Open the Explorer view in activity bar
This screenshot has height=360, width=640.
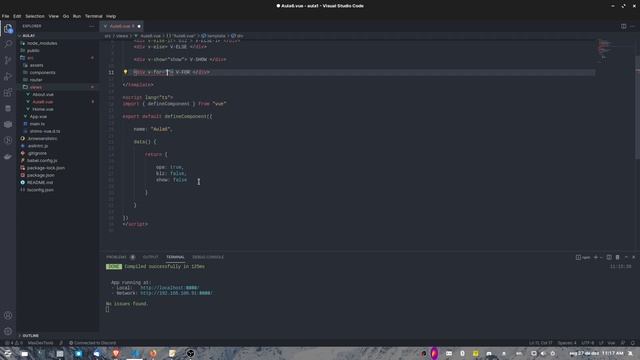click(8, 29)
